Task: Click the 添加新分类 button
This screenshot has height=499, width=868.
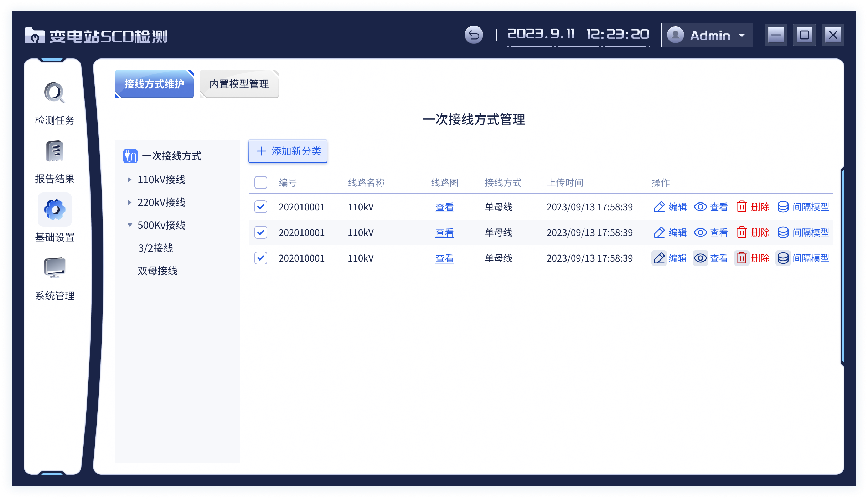Action: [288, 151]
